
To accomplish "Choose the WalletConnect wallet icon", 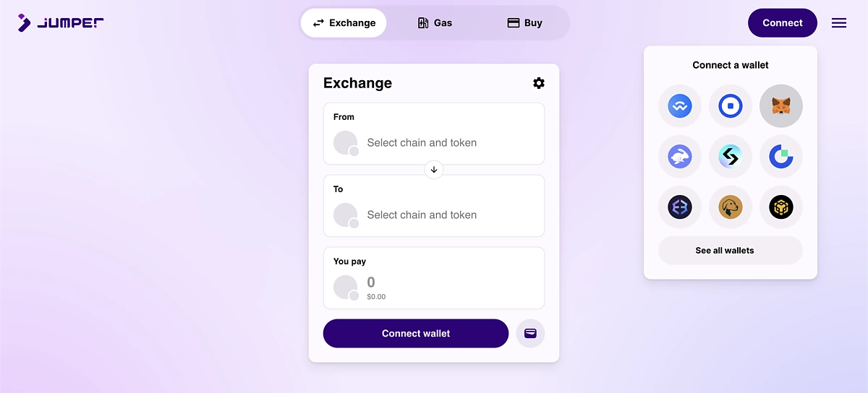I will (680, 106).
